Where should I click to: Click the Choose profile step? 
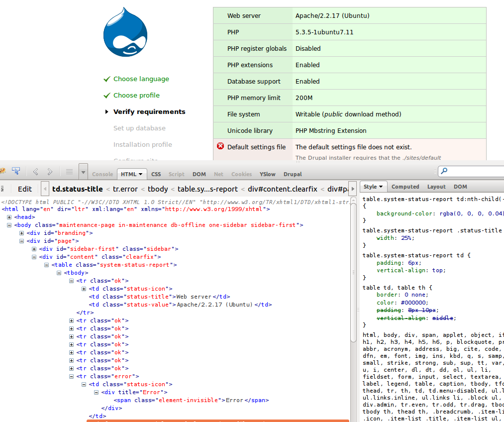point(136,95)
